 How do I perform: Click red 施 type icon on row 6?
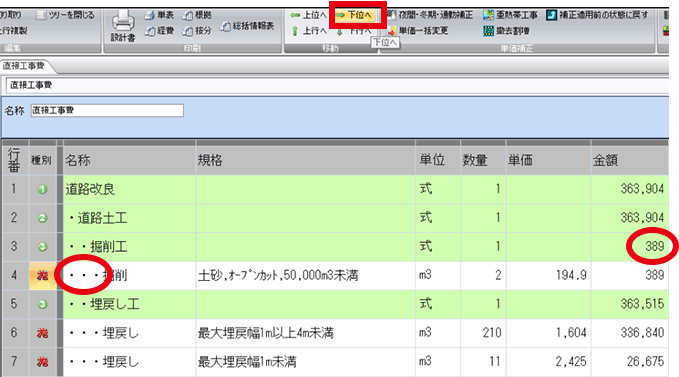(x=42, y=333)
